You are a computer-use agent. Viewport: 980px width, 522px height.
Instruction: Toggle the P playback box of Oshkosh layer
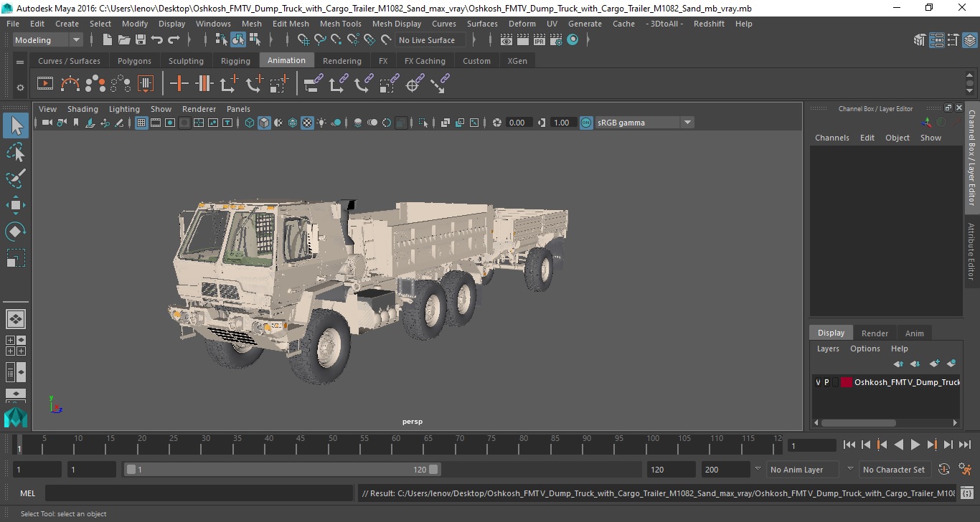click(x=826, y=382)
